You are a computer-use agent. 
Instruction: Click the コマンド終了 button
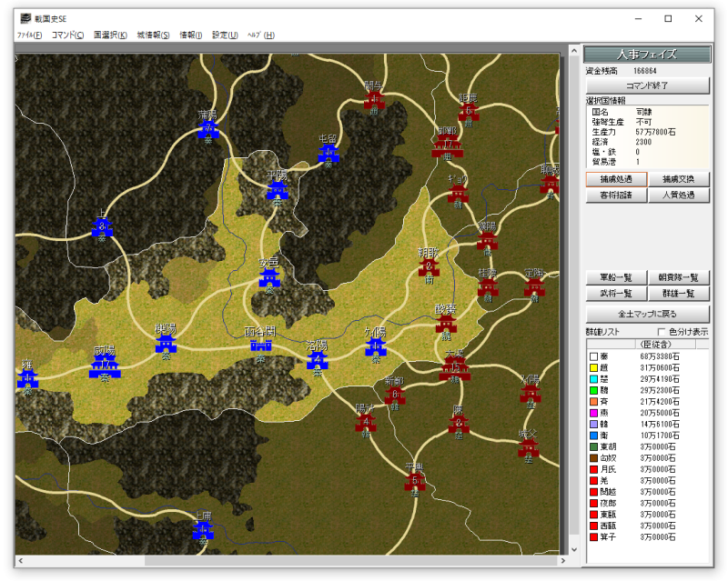[x=647, y=85]
